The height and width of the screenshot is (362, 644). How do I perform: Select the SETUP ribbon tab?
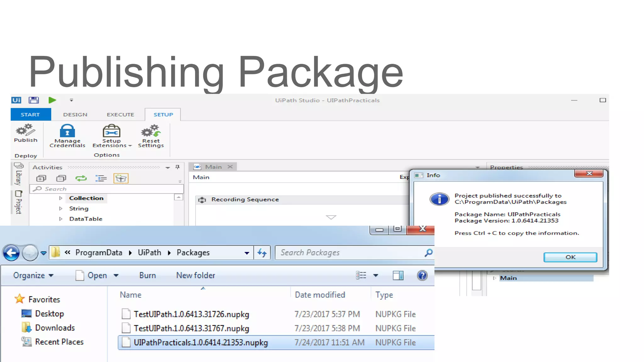coord(163,114)
